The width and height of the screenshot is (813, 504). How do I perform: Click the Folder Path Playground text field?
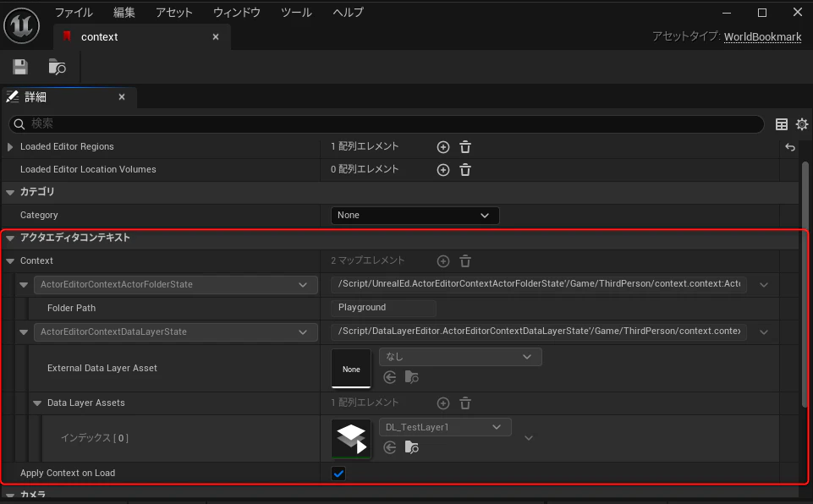pyautogui.click(x=384, y=308)
